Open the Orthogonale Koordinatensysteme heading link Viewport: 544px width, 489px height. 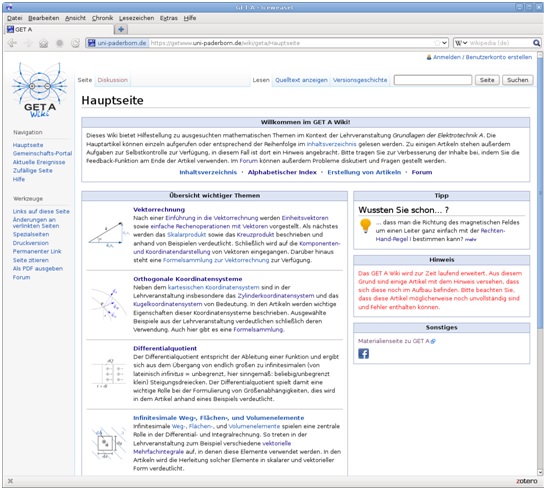(188, 279)
